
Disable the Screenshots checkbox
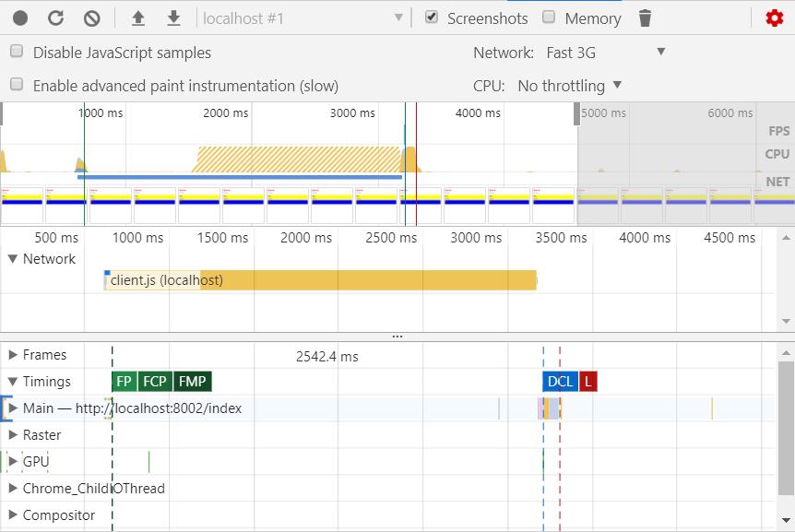431,18
